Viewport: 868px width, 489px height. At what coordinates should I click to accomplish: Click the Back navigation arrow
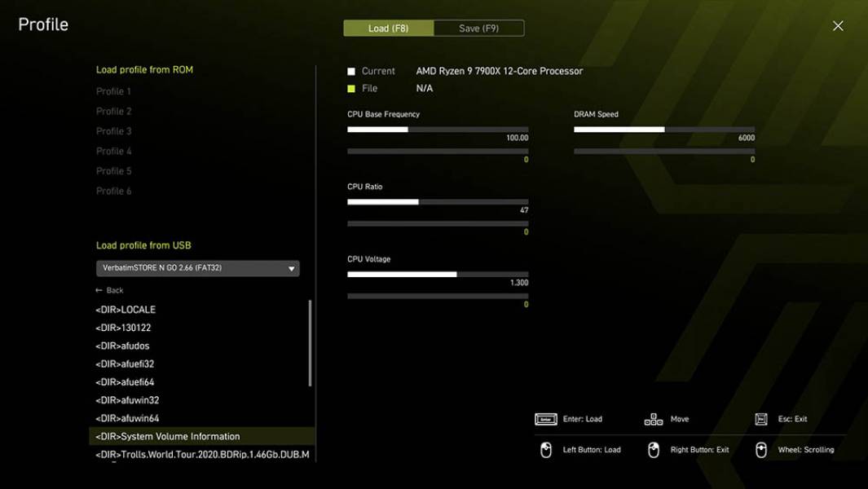[109, 290]
